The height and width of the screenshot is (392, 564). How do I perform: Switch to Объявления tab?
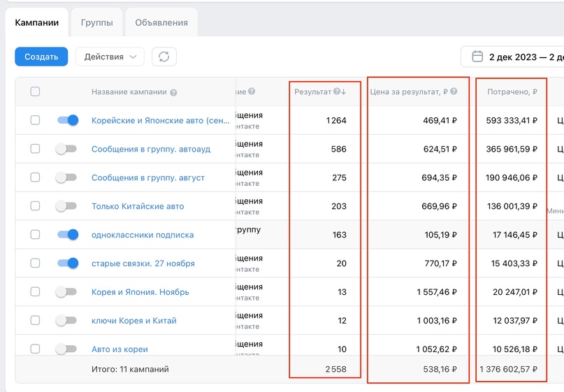161,22
